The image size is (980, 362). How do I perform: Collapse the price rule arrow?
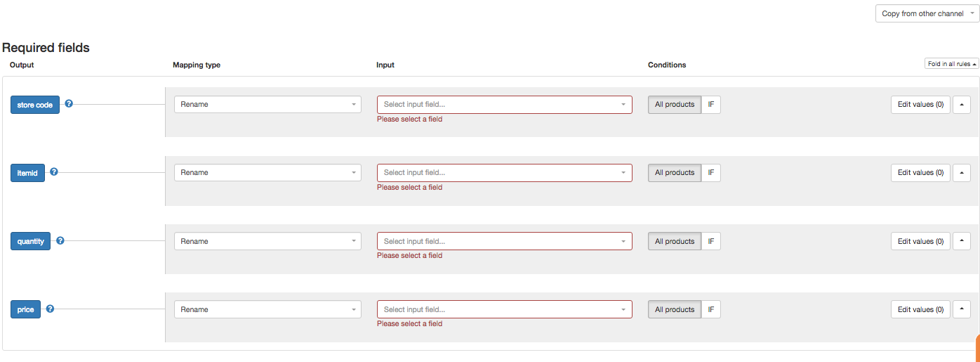(x=961, y=309)
